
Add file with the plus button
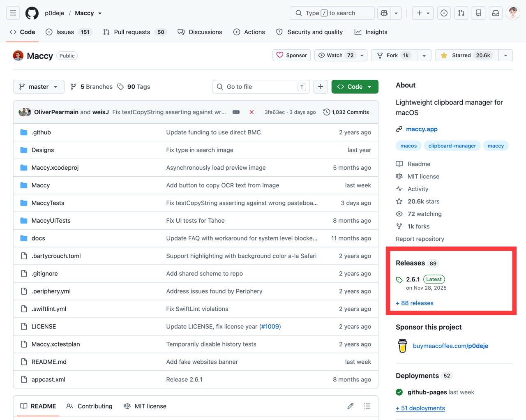click(321, 87)
